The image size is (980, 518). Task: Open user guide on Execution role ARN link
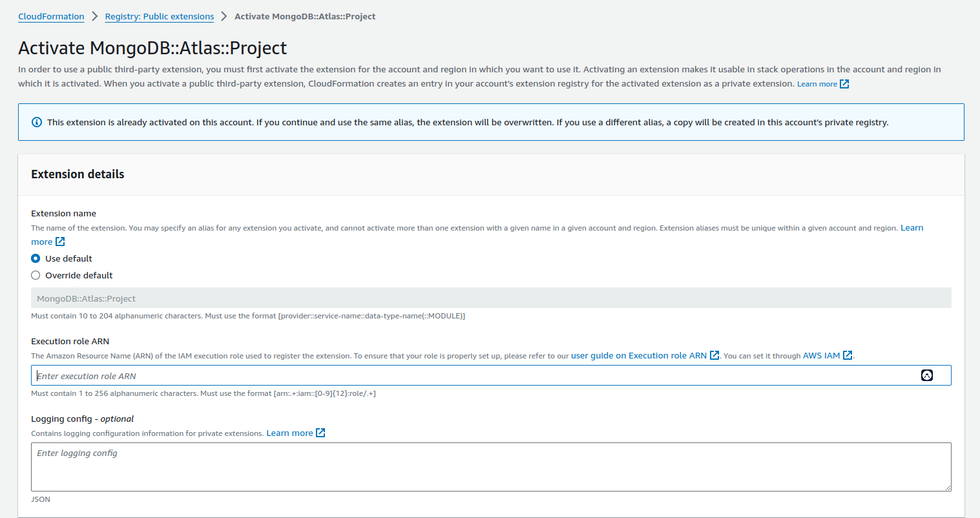tap(639, 356)
